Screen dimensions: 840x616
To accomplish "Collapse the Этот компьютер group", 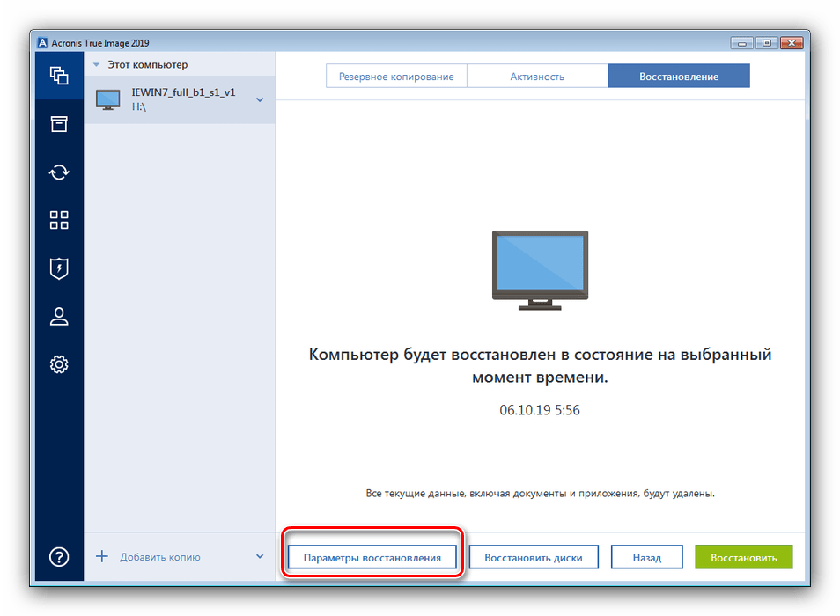I will (97, 65).
